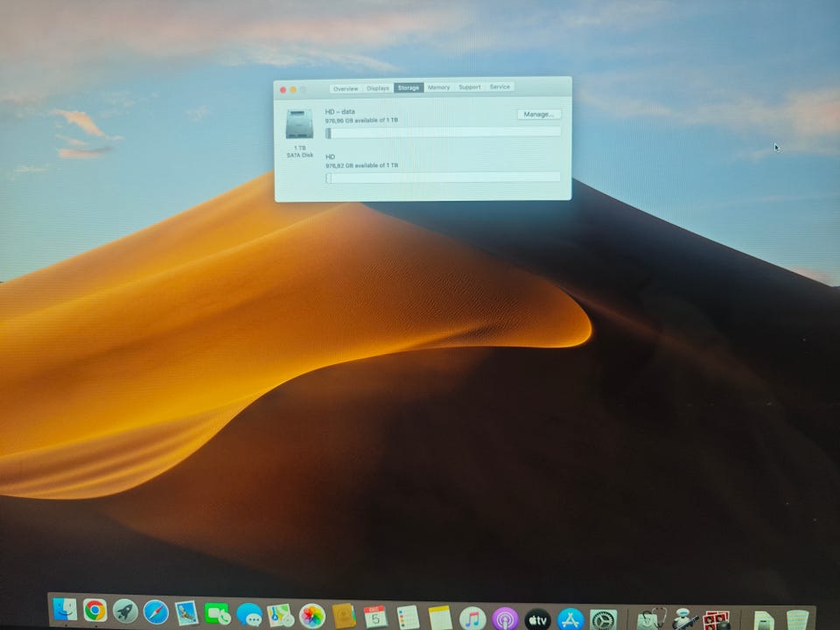
Task: Launch Music app from dock
Action: pos(472,619)
